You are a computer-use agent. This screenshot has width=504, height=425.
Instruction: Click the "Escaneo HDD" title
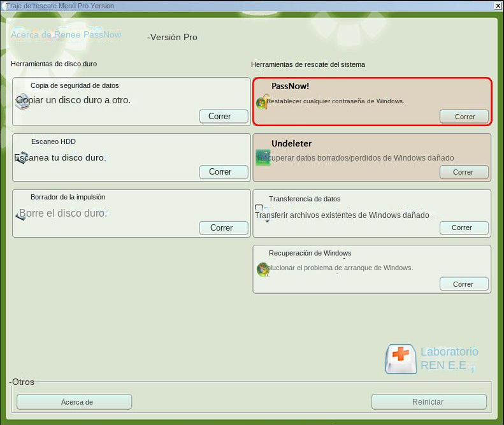pyautogui.click(x=54, y=141)
